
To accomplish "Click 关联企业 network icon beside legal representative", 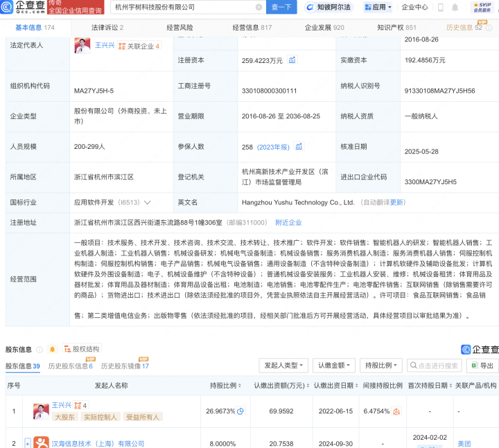I will tap(122, 46).
